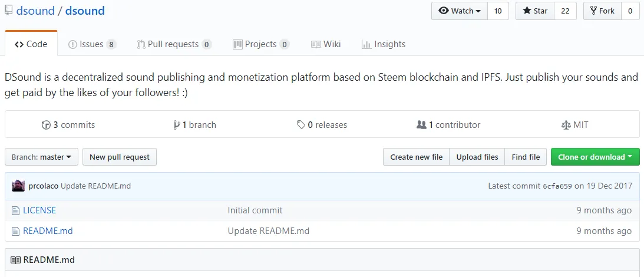Open the Projects tab
Viewport: 644px width, 277px height.
tap(261, 44)
